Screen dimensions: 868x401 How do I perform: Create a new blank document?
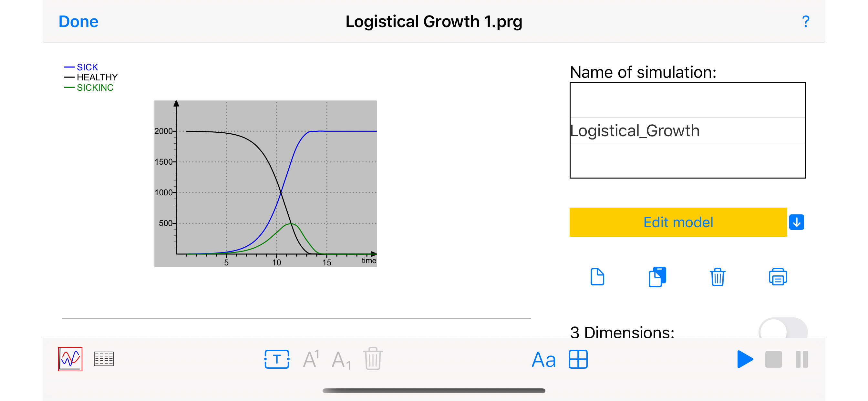(597, 277)
